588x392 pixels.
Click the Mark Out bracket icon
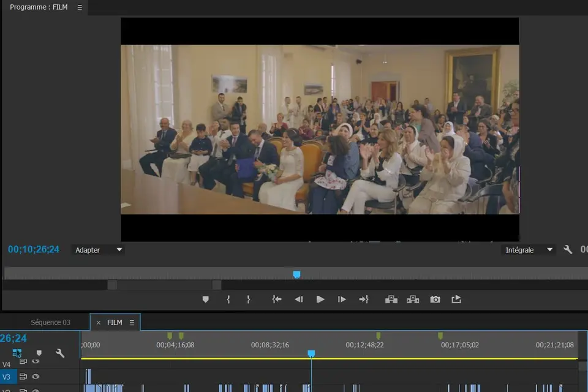tap(248, 300)
